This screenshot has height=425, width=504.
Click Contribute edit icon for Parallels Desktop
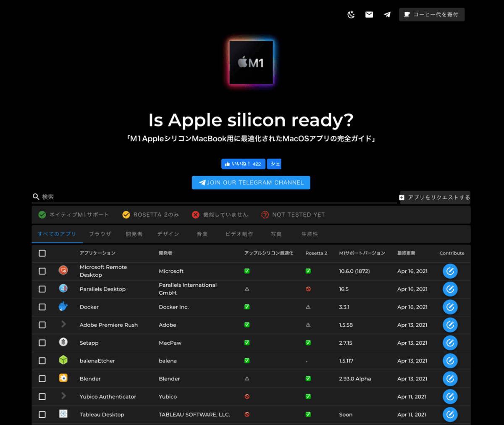click(450, 289)
